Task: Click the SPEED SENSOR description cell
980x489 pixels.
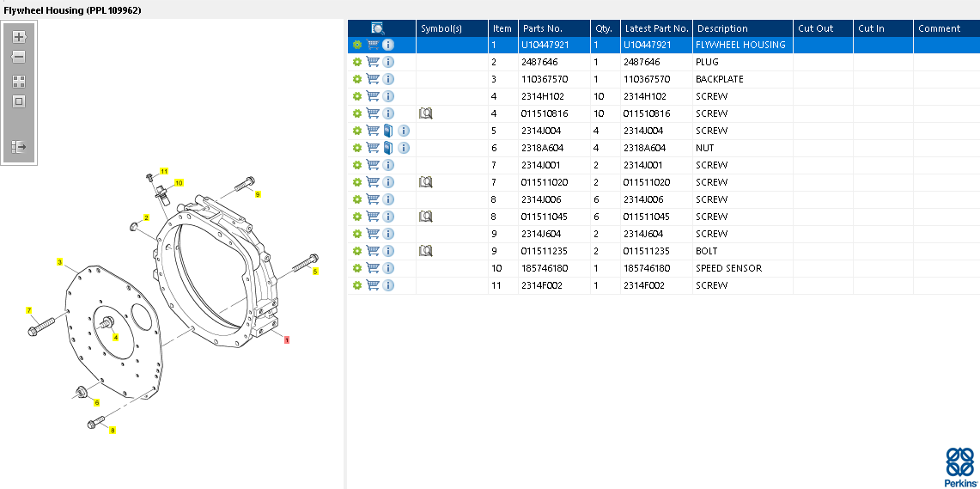Action: 742,268
